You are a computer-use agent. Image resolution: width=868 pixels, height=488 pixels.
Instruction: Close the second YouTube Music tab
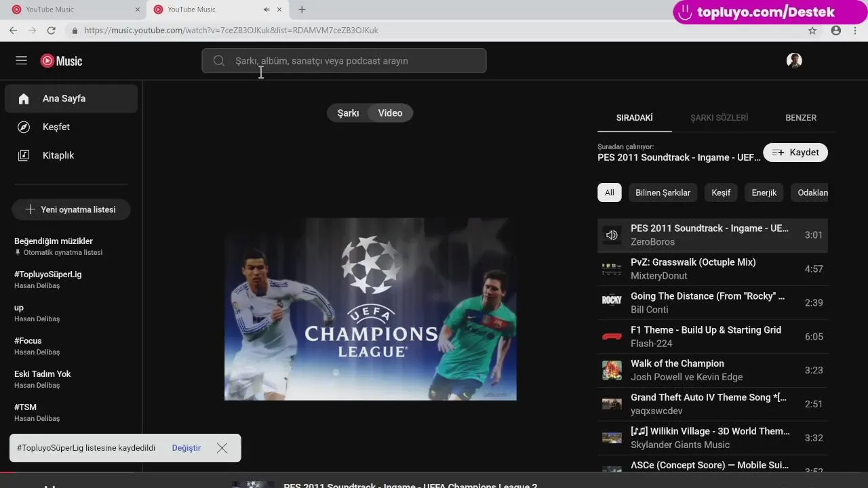[x=279, y=9]
